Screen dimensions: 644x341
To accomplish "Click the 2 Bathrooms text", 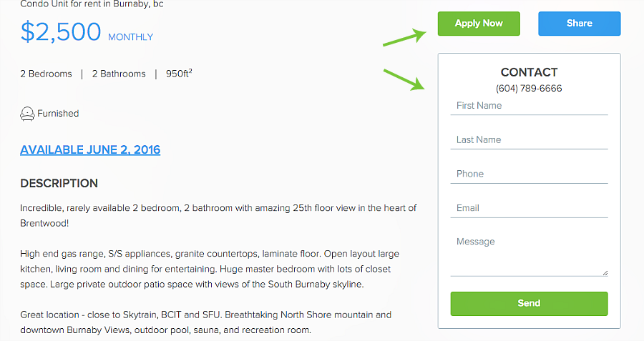I will (x=119, y=74).
